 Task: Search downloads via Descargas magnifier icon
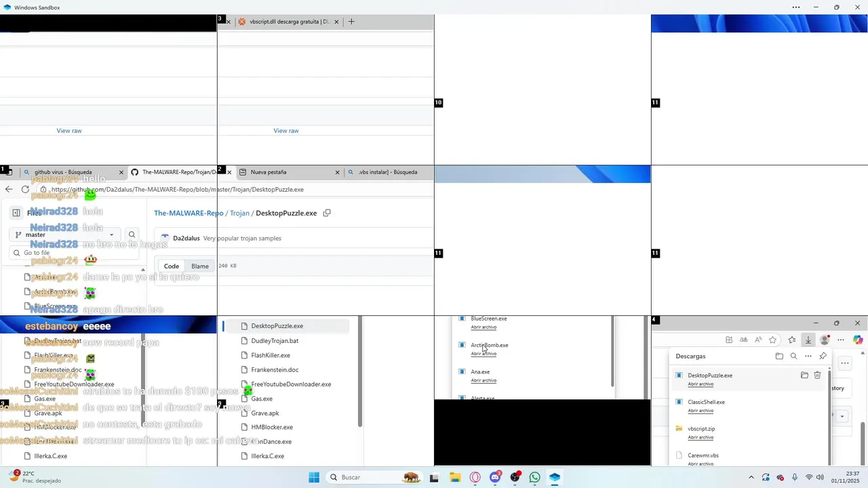point(793,356)
